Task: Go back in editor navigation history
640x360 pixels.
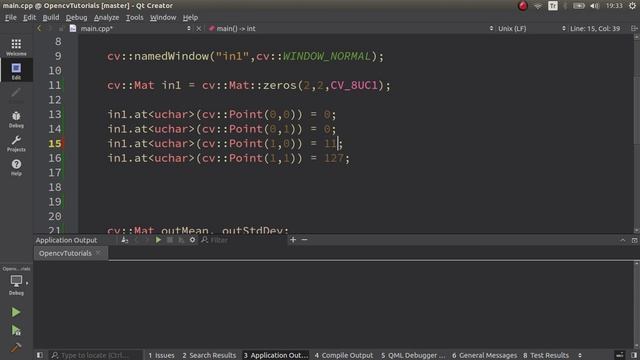Action: click(39, 28)
